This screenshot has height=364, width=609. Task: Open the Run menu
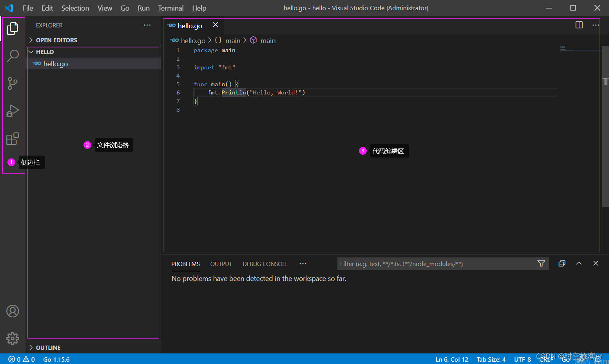point(143,8)
